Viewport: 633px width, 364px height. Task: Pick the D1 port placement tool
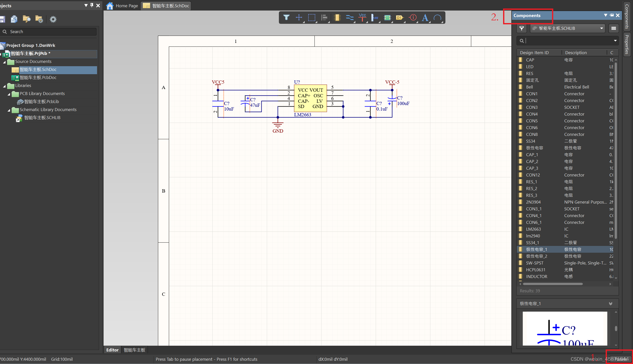pos(399,18)
